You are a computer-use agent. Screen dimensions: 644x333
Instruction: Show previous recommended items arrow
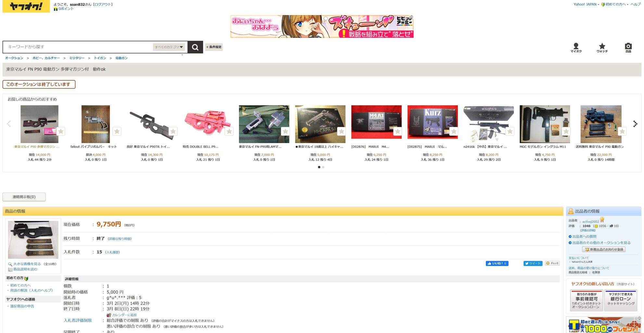tap(9, 124)
